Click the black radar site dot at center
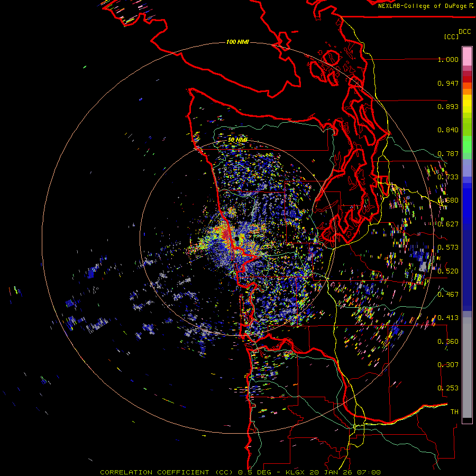This screenshot has height=476, width=476. [x=237, y=239]
